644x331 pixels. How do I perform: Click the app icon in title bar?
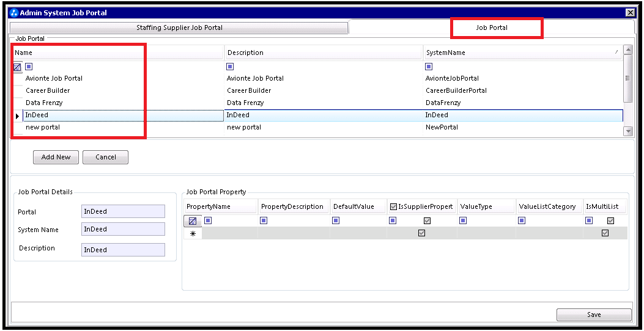[13, 13]
